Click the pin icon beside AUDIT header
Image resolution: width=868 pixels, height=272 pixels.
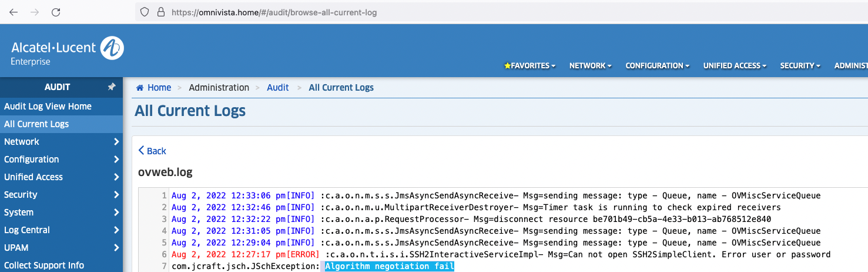112,87
